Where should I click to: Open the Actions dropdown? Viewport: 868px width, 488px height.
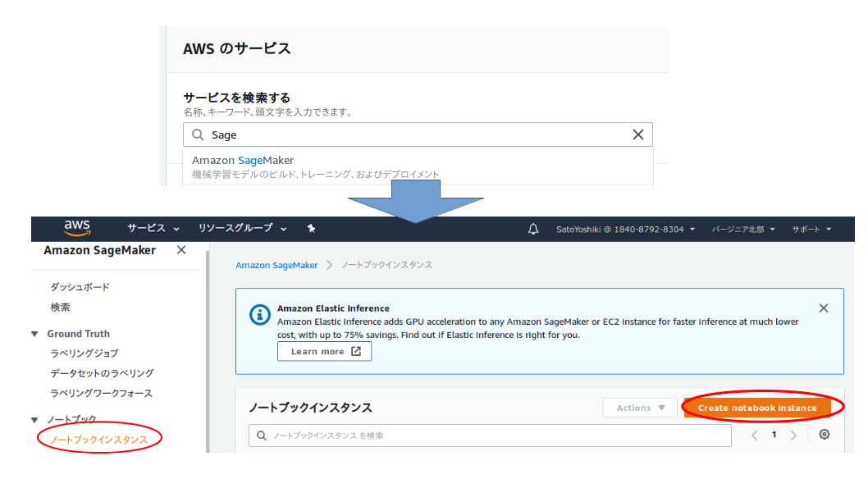pyautogui.click(x=640, y=406)
